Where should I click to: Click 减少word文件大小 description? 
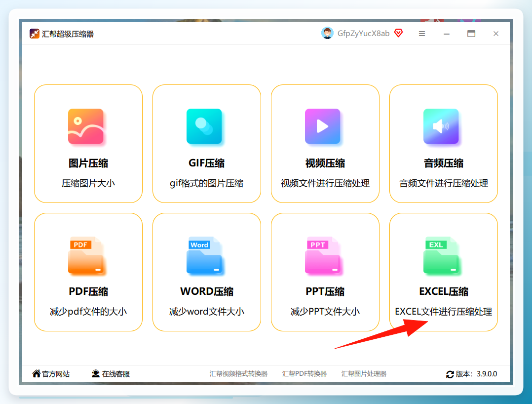click(x=207, y=312)
